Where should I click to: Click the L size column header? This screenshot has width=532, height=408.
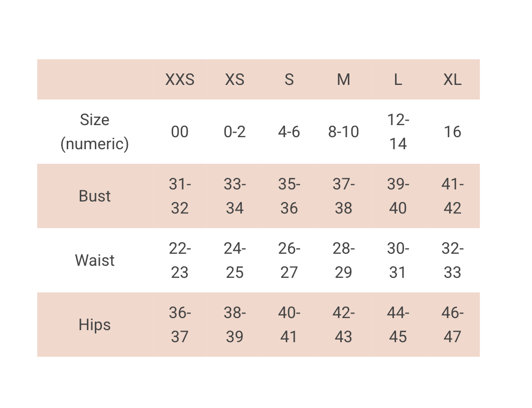(x=397, y=79)
